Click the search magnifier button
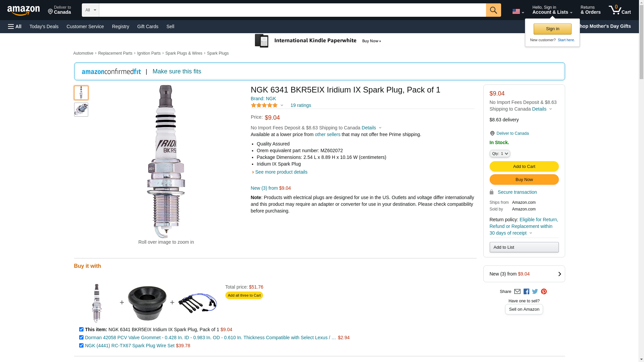Screen dimensions: 644x362 click(493, 10)
